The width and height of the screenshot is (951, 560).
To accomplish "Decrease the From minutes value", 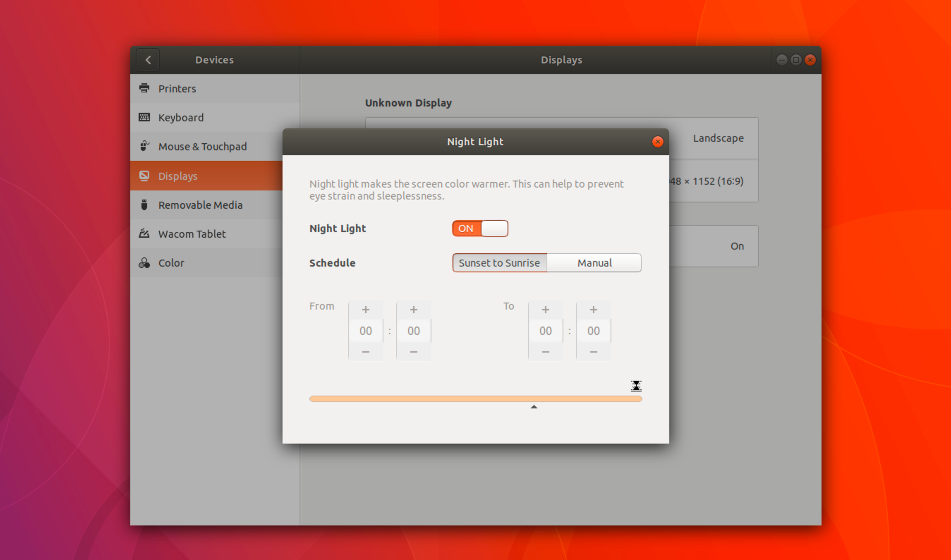I will tap(413, 352).
